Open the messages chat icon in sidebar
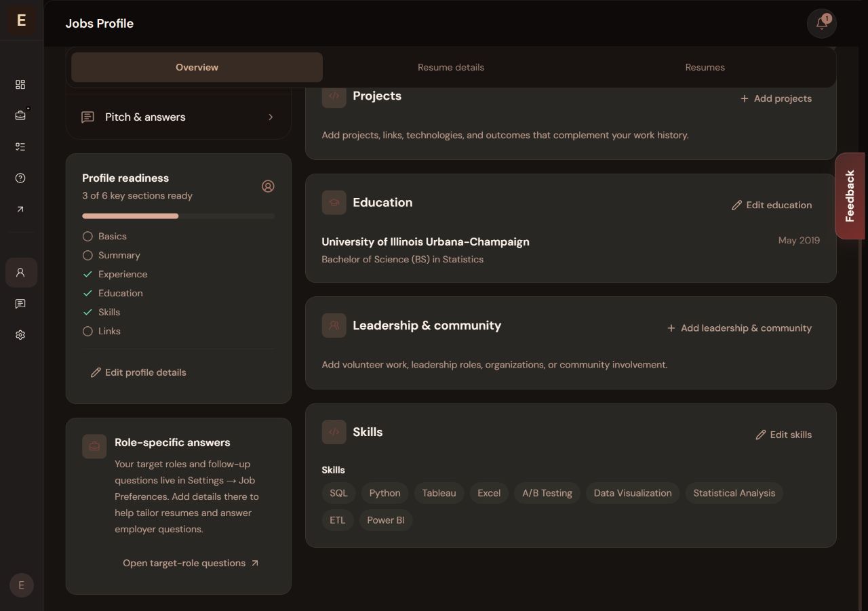The width and height of the screenshot is (868, 611). (20, 304)
